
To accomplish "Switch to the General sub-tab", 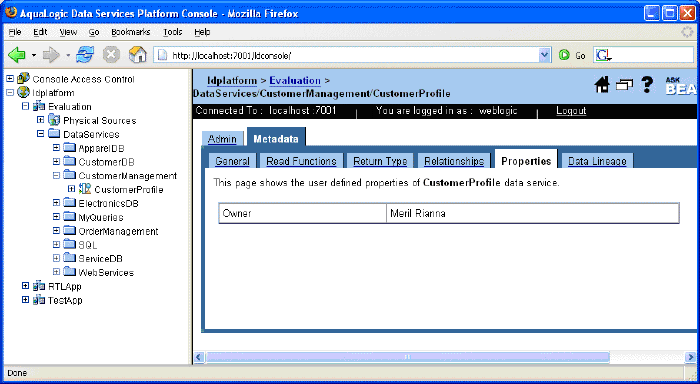I will pos(232,161).
